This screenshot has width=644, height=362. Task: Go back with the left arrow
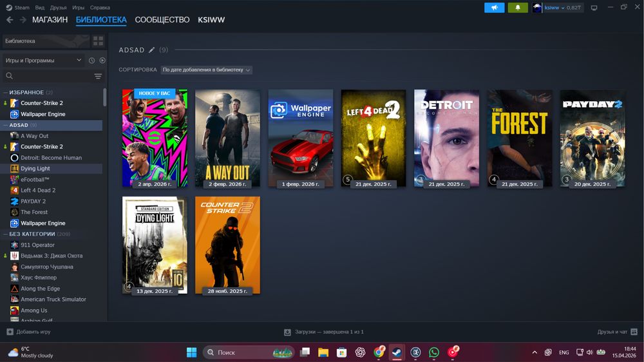(10, 20)
